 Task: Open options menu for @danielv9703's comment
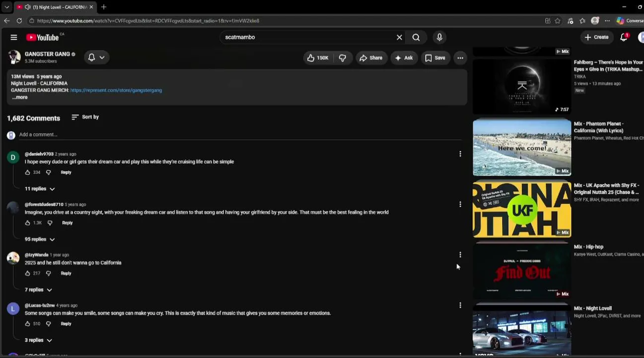pyautogui.click(x=460, y=154)
